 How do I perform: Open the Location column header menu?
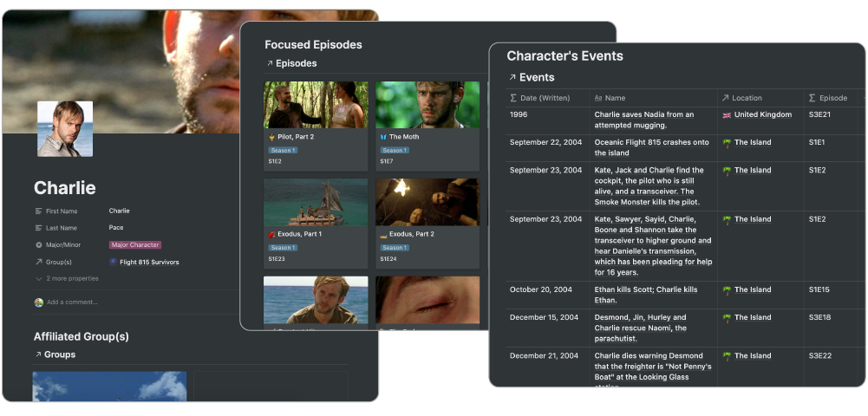761,98
